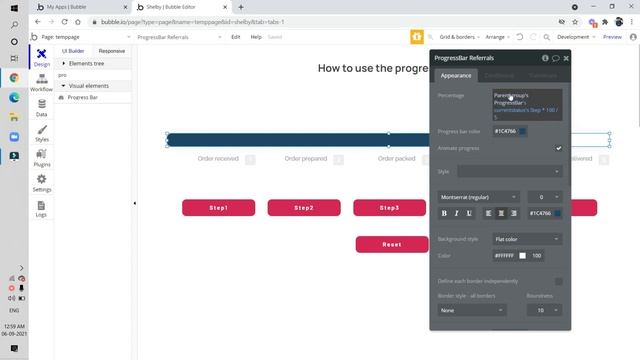Open the Design tab in sidebar

point(42,58)
